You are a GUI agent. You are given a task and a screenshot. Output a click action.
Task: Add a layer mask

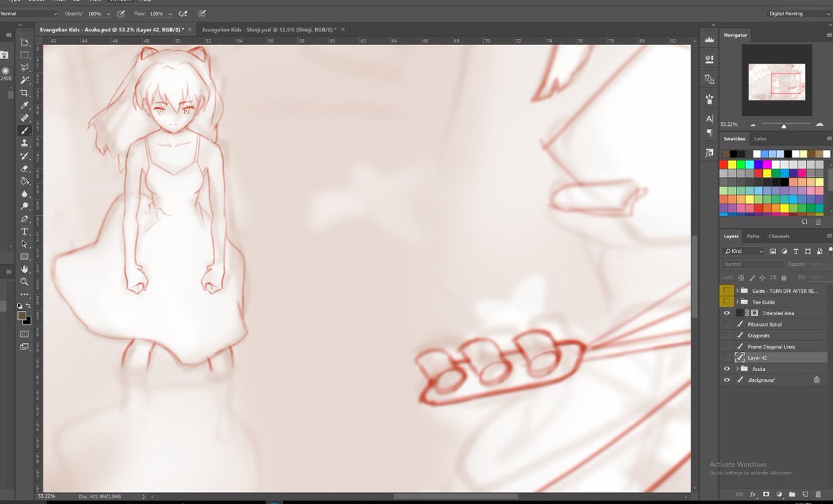766,494
